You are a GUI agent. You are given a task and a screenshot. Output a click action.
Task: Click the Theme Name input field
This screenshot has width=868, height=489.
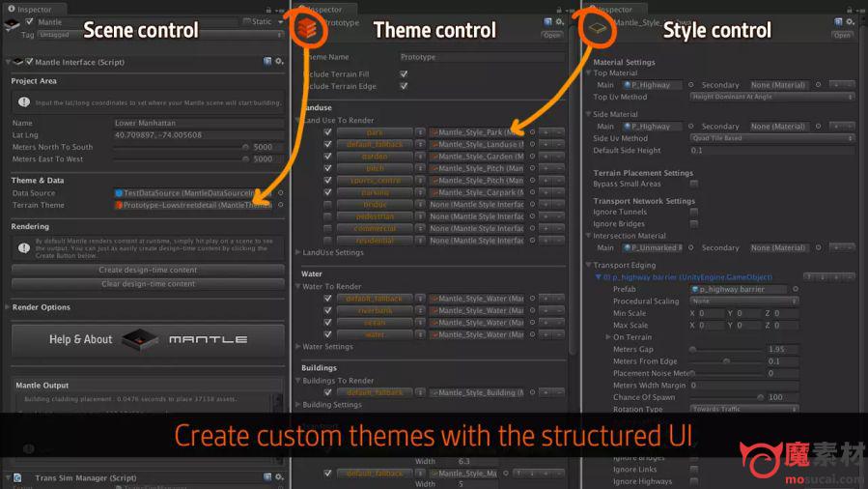point(482,57)
